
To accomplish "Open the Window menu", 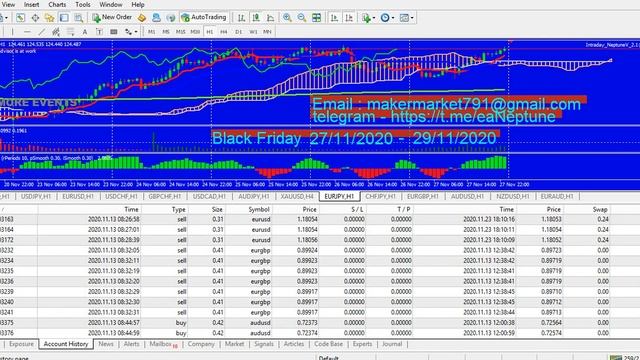I will (x=111, y=4).
